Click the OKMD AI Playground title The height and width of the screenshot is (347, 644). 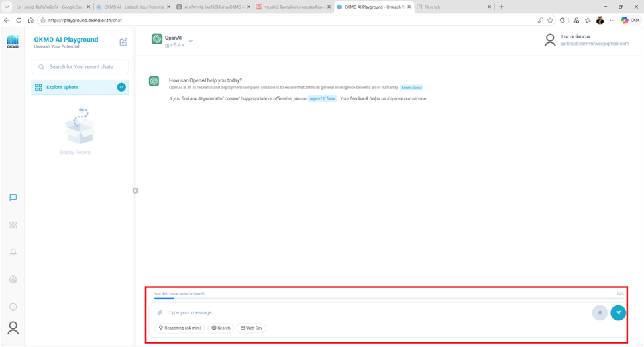(x=66, y=40)
